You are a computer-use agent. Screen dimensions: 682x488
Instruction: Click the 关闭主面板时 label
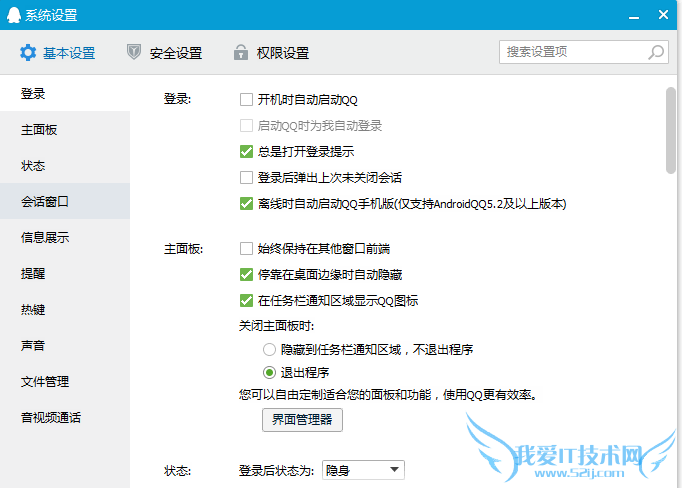(x=276, y=326)
